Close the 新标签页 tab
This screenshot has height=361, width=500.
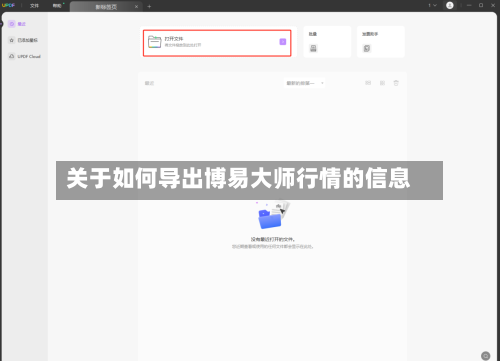136,7
